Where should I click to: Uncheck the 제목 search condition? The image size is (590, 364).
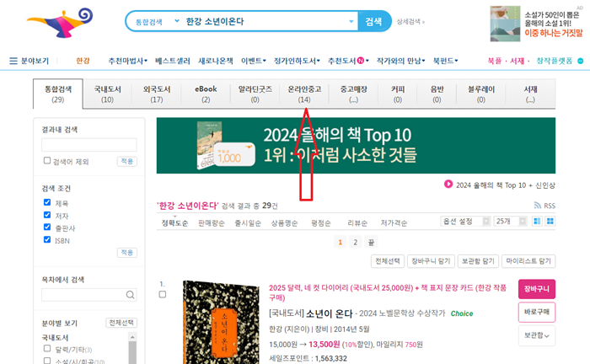tap(47, 202)
